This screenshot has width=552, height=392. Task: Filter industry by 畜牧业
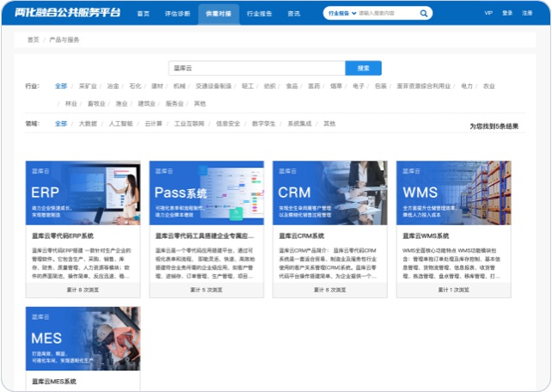(96, 103)
